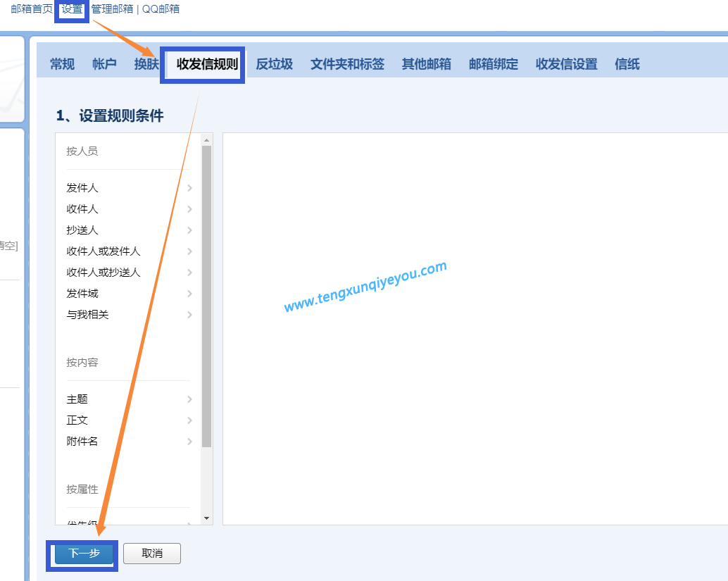The height and width of the screenshot is (581, 728).
Task: Click the 取消 button
Action: (x=152, y=554)
